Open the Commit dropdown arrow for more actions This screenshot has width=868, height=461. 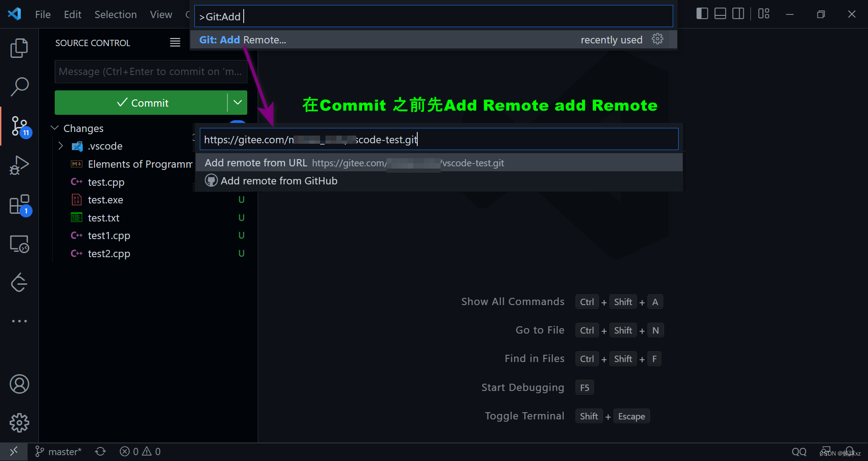point(238,103)
